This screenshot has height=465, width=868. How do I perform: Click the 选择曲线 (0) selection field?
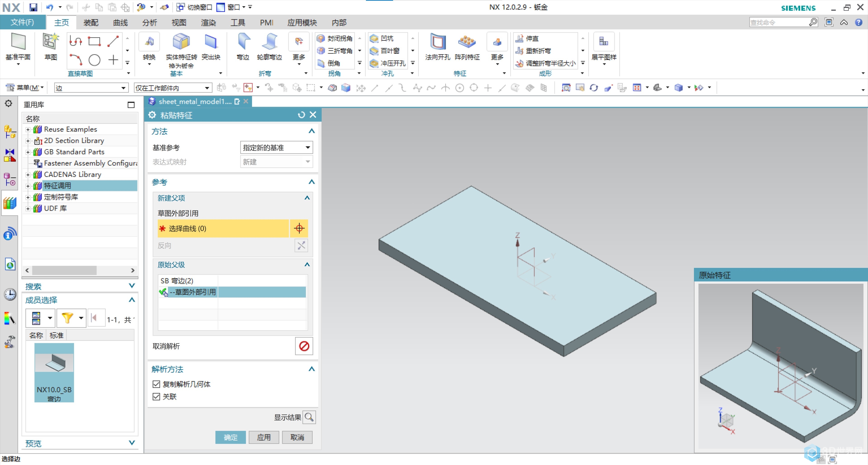pyautogui.click(x=223, y=229)
